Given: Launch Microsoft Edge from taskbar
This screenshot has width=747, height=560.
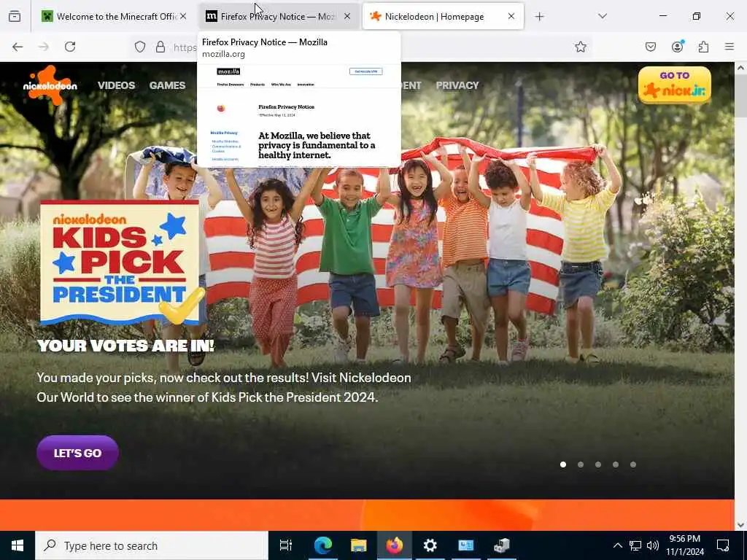Looking at the screenshot, I should pyautogui.click(x=323, y=545).
